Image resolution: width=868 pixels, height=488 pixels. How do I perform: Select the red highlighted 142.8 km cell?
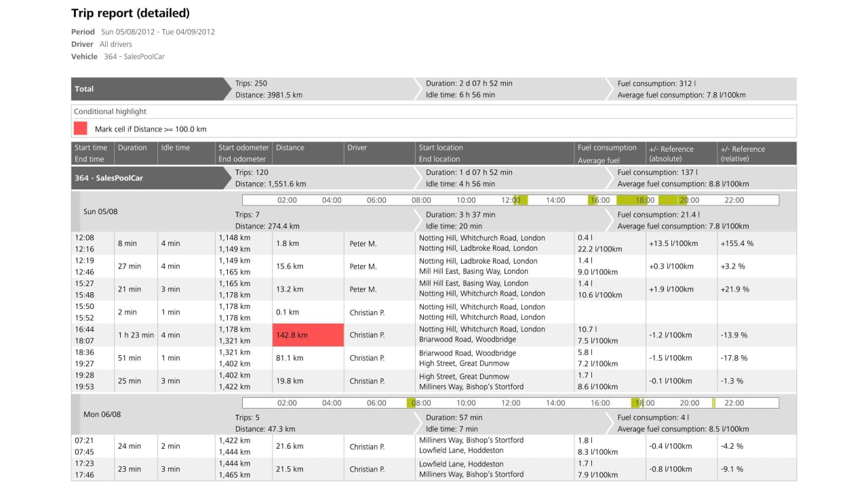(308, 334)
